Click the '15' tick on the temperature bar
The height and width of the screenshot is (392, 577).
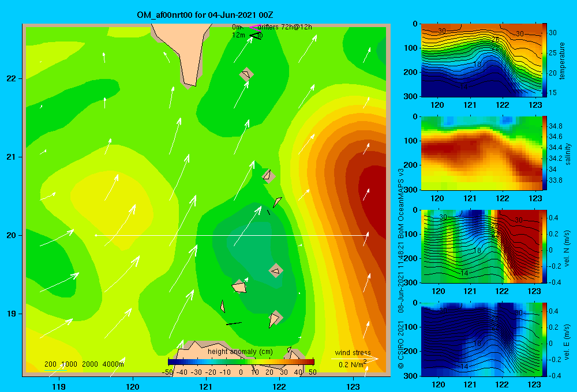pos(553,93)
